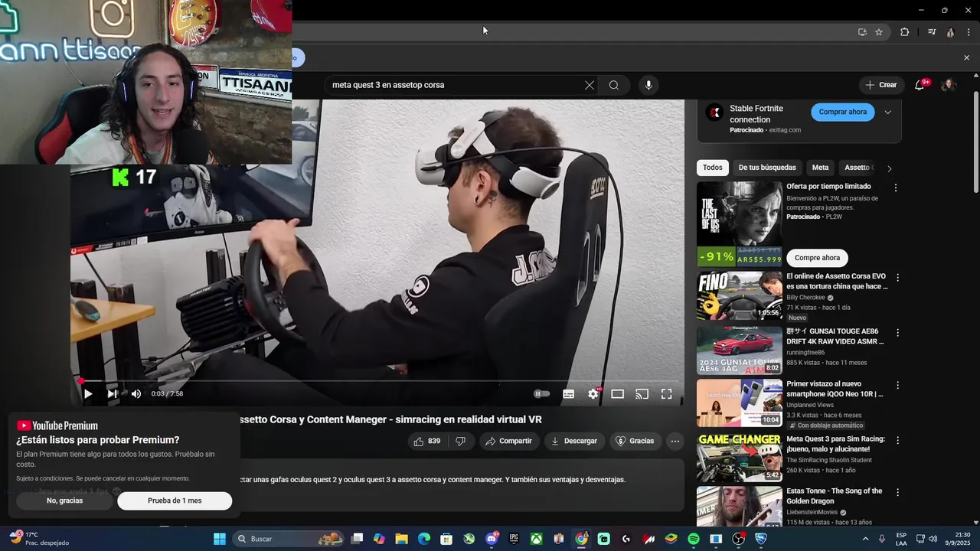Click the Gracias button
Image resolution: width=980 pixels, height=551 pixels.
click(635, 441)
